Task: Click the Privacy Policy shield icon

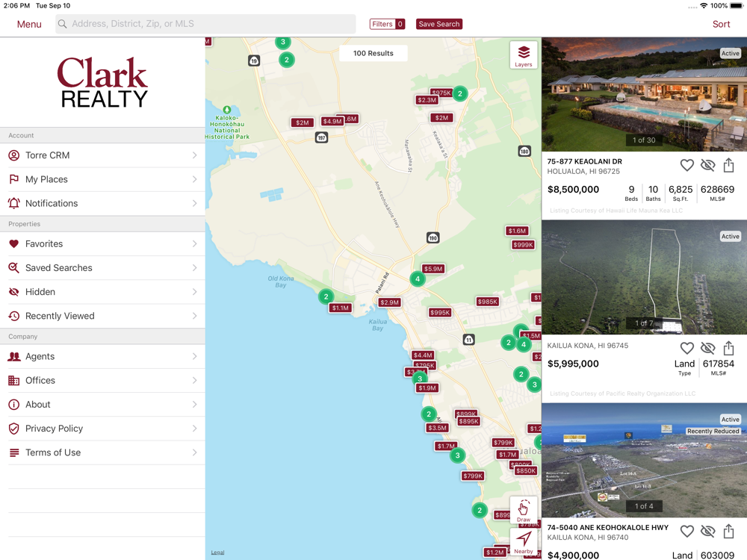Action: click(13, 429)
